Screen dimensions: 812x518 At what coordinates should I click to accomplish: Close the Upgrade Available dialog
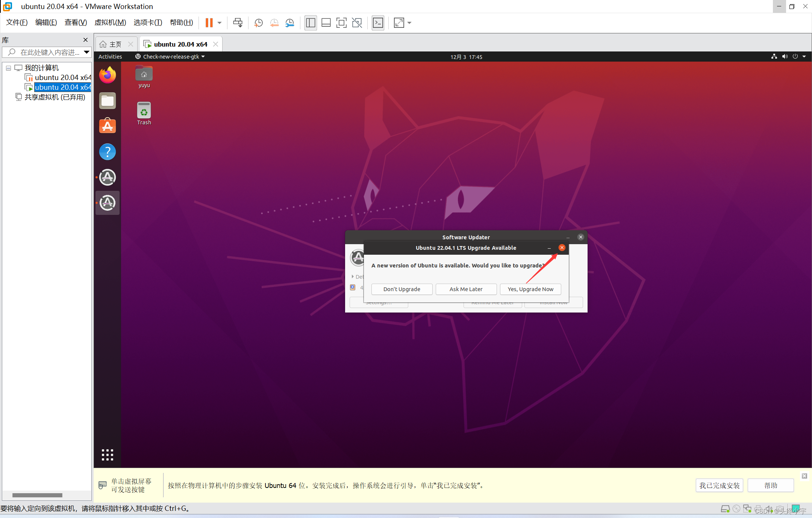click(562, 248)
